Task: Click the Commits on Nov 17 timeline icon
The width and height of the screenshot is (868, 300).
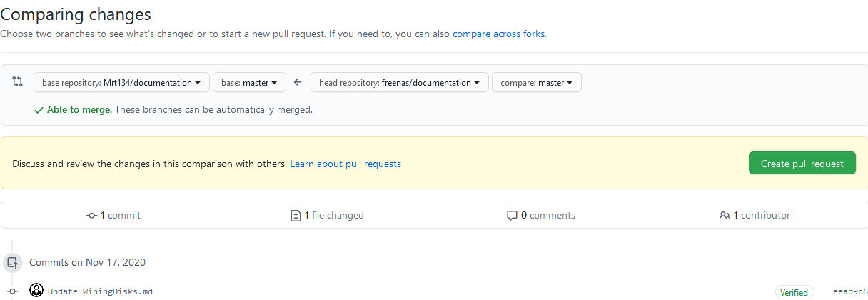Action: [12, 262]
